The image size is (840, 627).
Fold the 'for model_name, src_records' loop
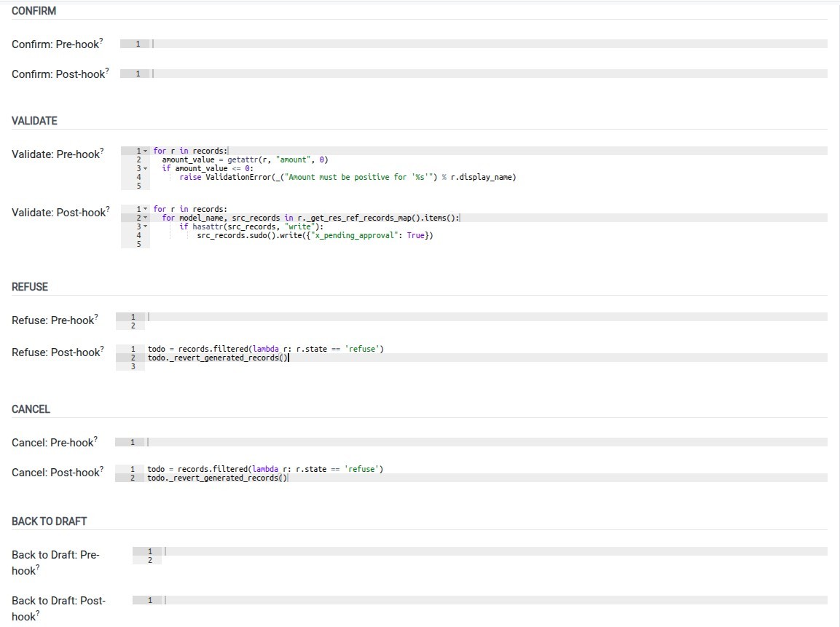click(x=145, y=218)
